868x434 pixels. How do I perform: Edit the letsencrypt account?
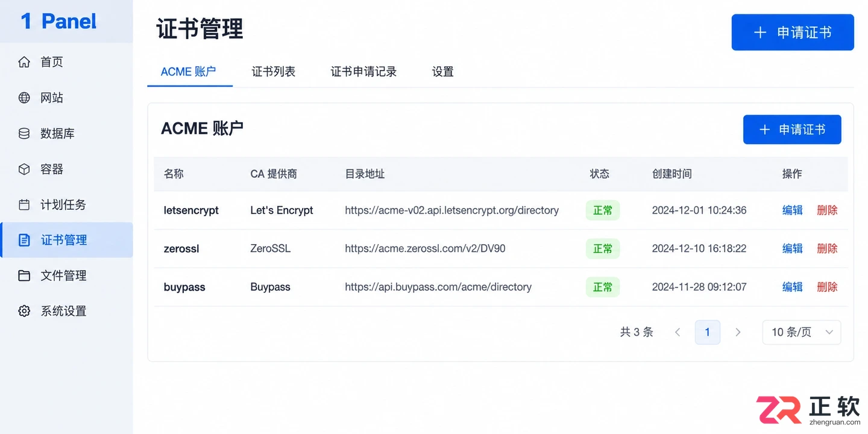point(792,210)
